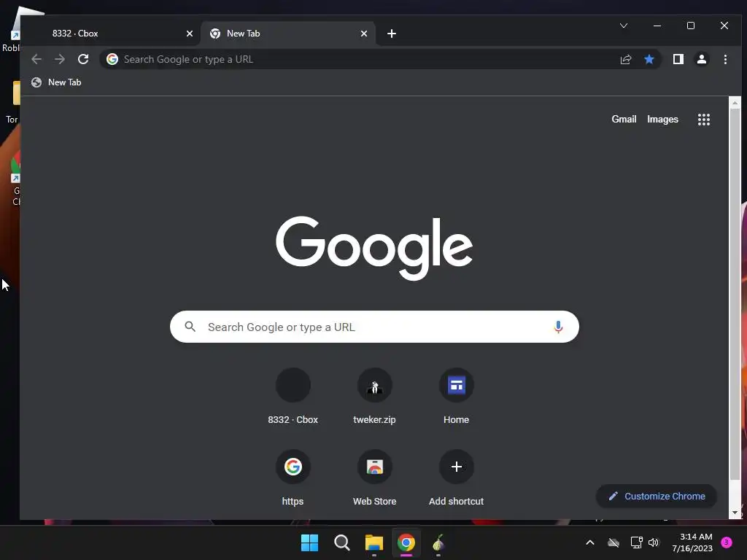
Task: Click the Google icon in address bar
Action: (112, 59)
